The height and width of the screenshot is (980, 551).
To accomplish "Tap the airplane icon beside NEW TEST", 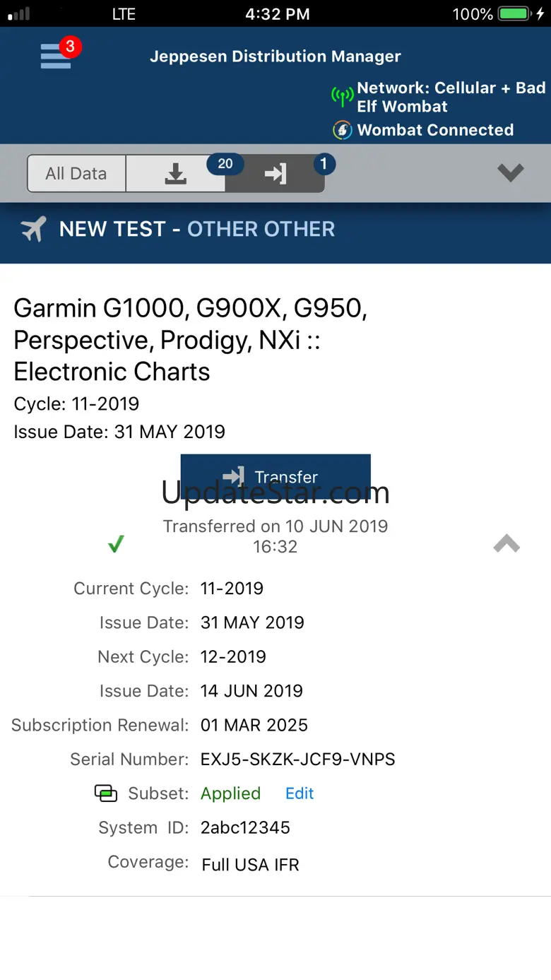I will click(33, 229).
